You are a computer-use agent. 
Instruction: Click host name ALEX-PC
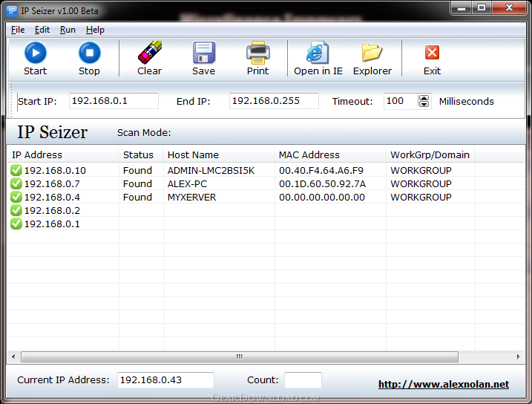point(187,183)
